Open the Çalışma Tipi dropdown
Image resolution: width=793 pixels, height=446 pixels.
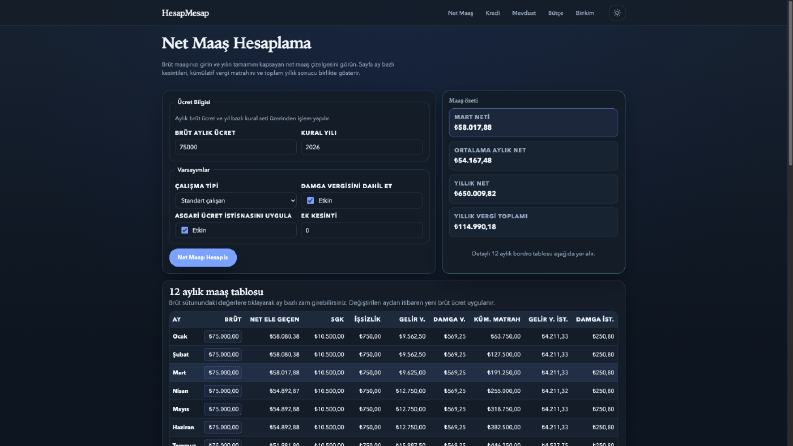click(x=236, y=201)
